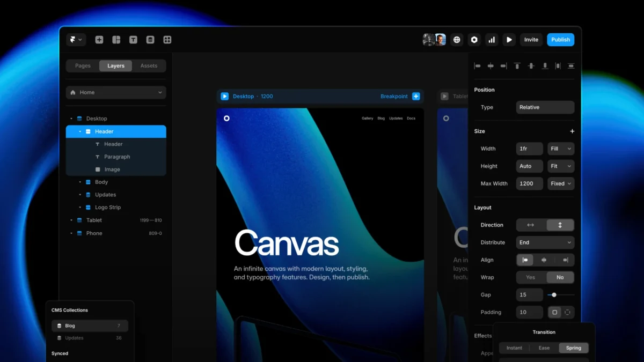Open the CMS panel icon
The height and width of the screenshot is (362, 644).
click(150, 39)
